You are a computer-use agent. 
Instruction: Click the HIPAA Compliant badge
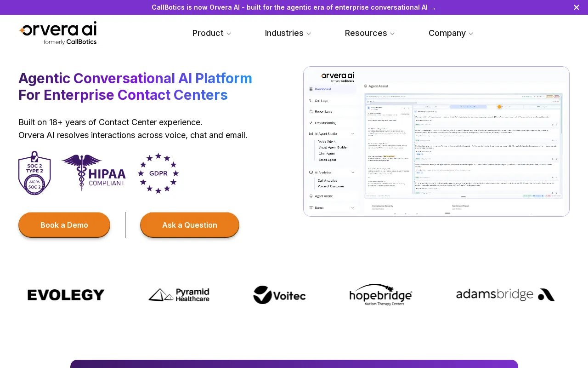(x=94, y=173)
